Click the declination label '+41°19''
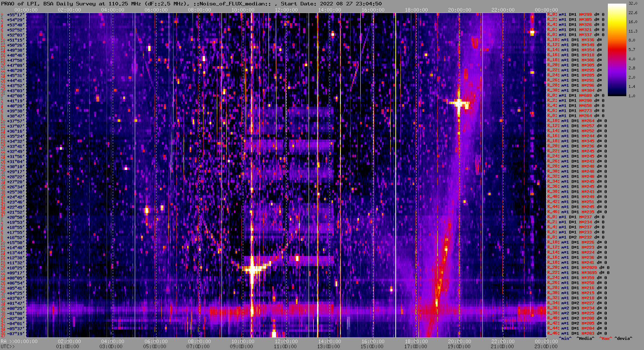Screen dimensions: 644x350 coord(16,101)
